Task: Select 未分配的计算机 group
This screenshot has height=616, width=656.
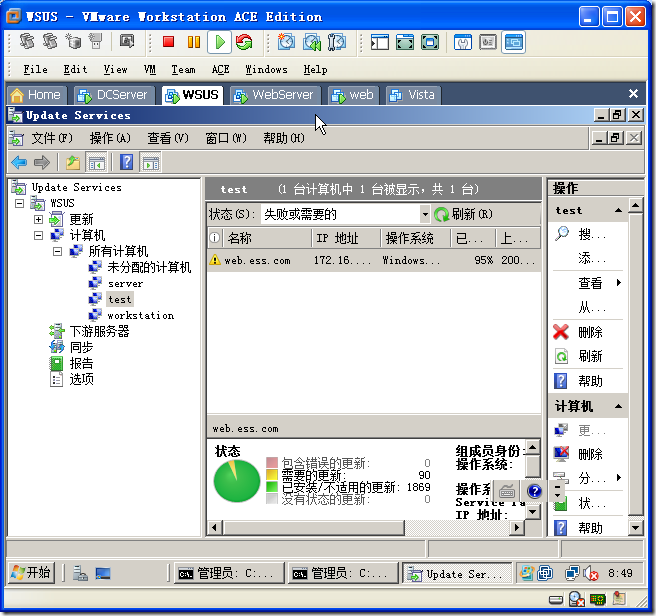Action: point(149,267)
